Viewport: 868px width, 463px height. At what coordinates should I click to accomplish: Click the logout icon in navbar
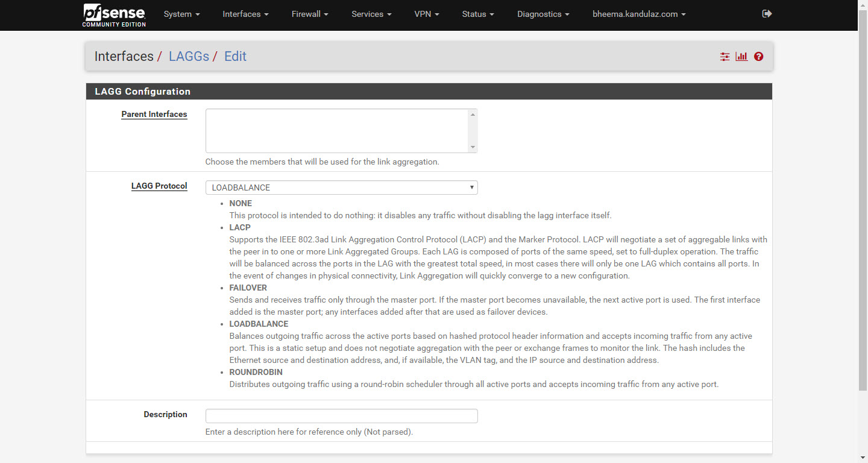tap(767, 14)
